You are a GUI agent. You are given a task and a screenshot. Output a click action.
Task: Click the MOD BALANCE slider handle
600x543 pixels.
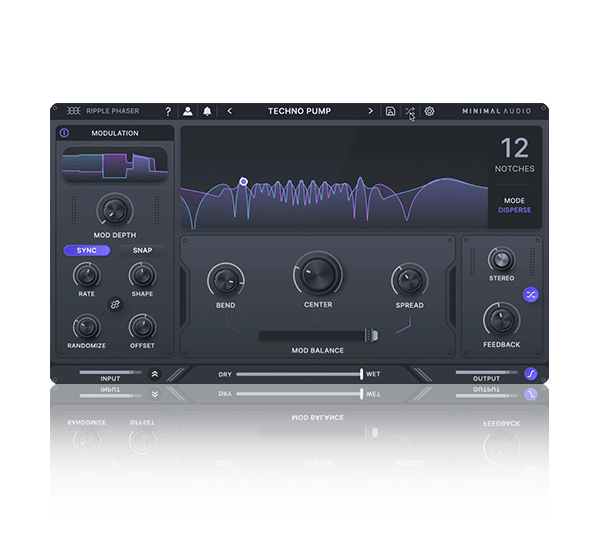[x=371, y=336]
